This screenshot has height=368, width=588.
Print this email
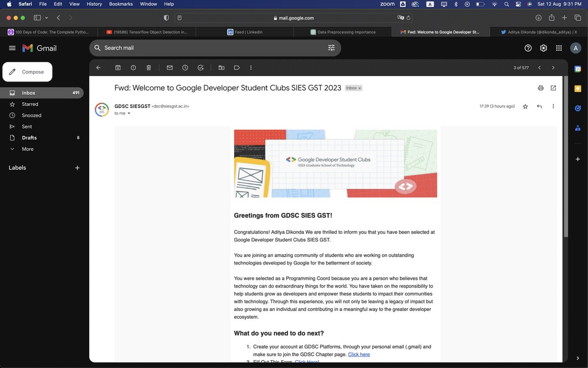[540, 88]
